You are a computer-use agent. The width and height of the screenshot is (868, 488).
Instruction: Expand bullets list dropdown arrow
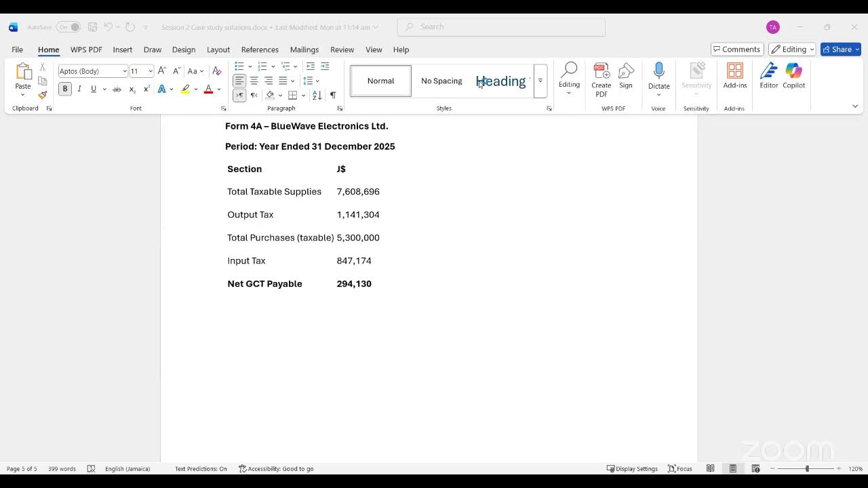250,66
